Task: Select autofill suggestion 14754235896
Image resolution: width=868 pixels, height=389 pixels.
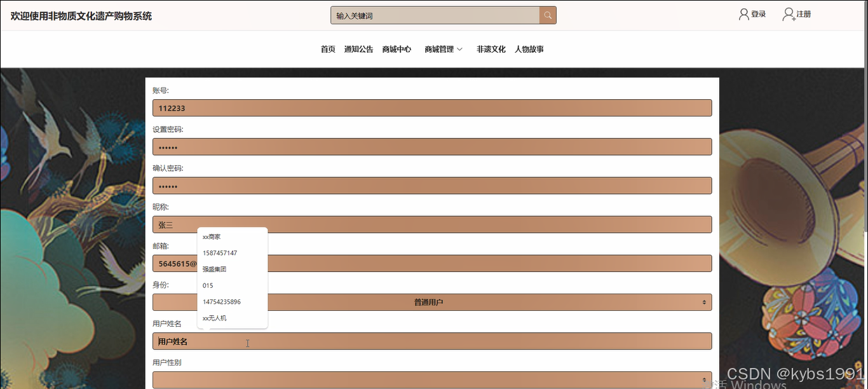Action: (233, 302)
